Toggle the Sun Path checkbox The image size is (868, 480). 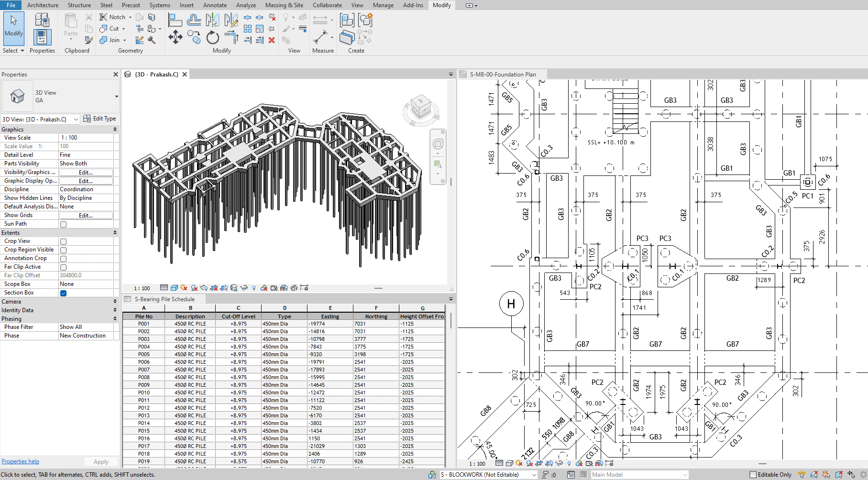[63, 224]
